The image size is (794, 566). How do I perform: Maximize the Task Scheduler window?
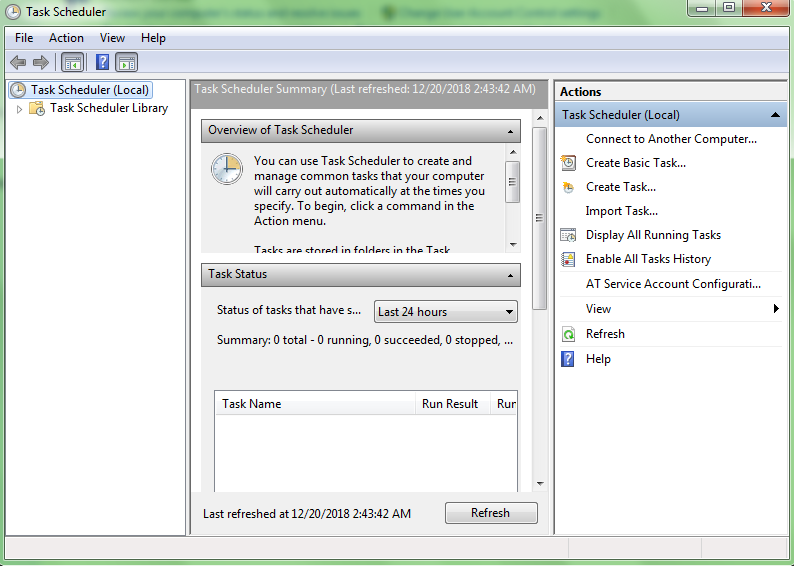click(x=729, y=8)
